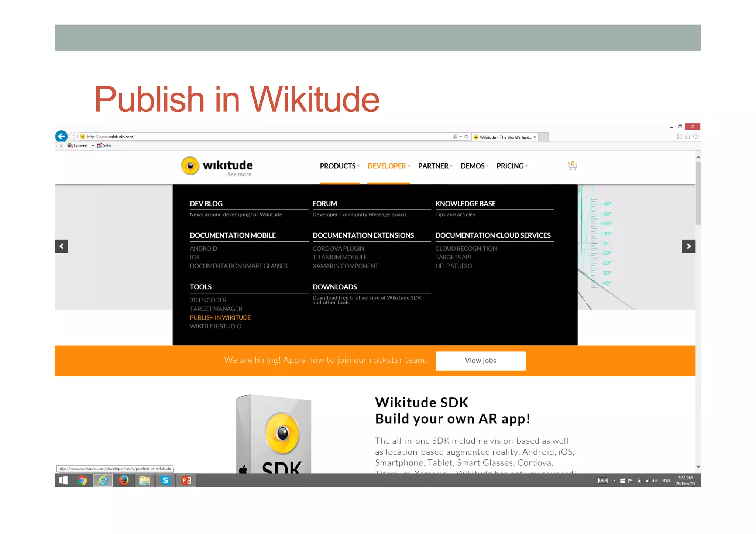Viewport: 756px width, 534px height.
Task: Open the FORUM section
Action: point(324,204)
